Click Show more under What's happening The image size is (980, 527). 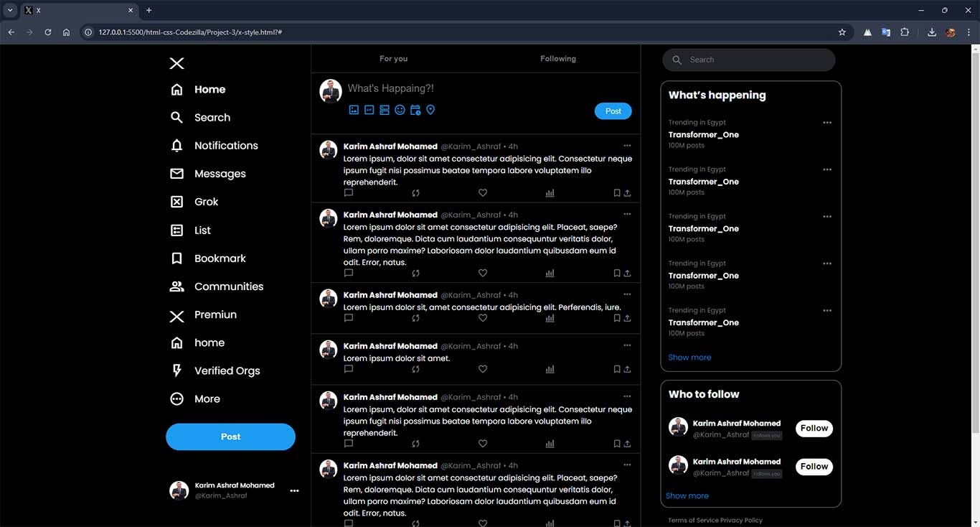coord(689,358)
